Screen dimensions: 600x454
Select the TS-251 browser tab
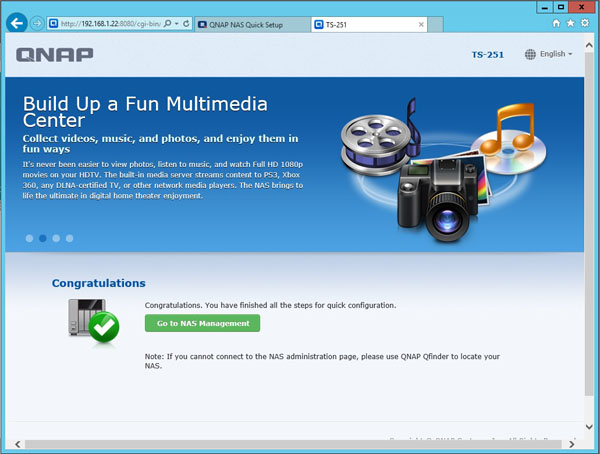tap(369, 24)
